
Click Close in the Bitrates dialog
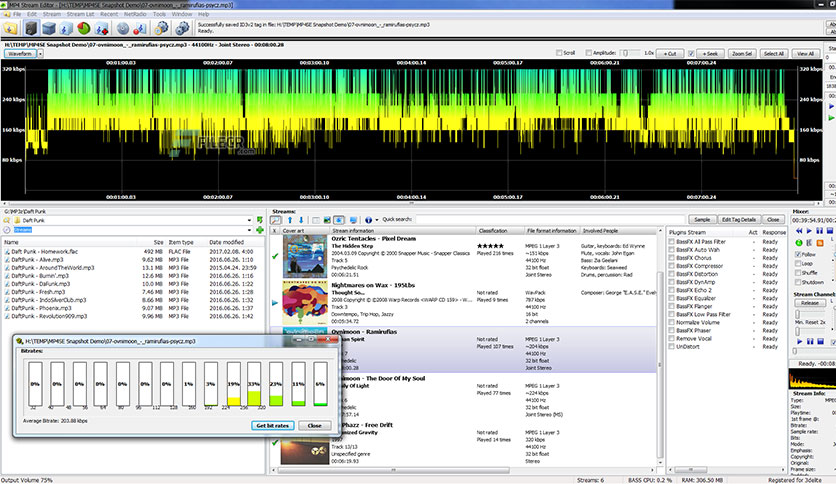[315, 425]
